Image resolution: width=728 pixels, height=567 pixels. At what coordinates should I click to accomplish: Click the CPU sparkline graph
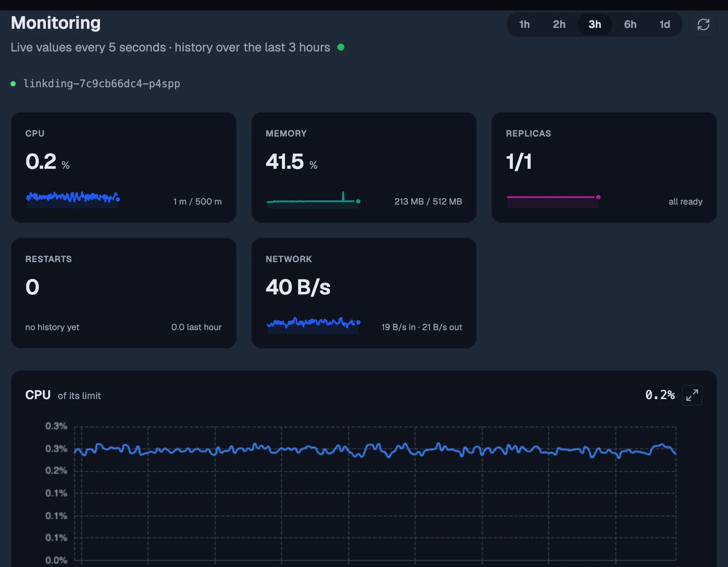[73, 199]
